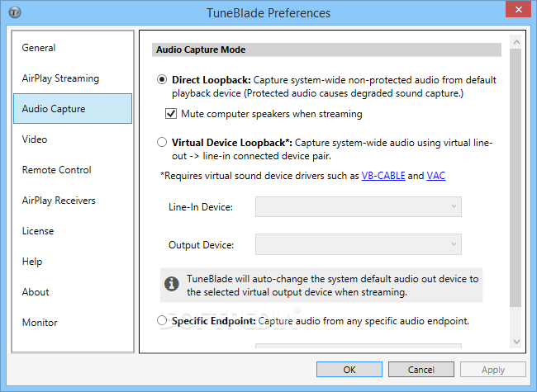The height and width of the screenshot is (392, 537).
Task: Click the info icon beside auto-change note
Action: [172, 284]
